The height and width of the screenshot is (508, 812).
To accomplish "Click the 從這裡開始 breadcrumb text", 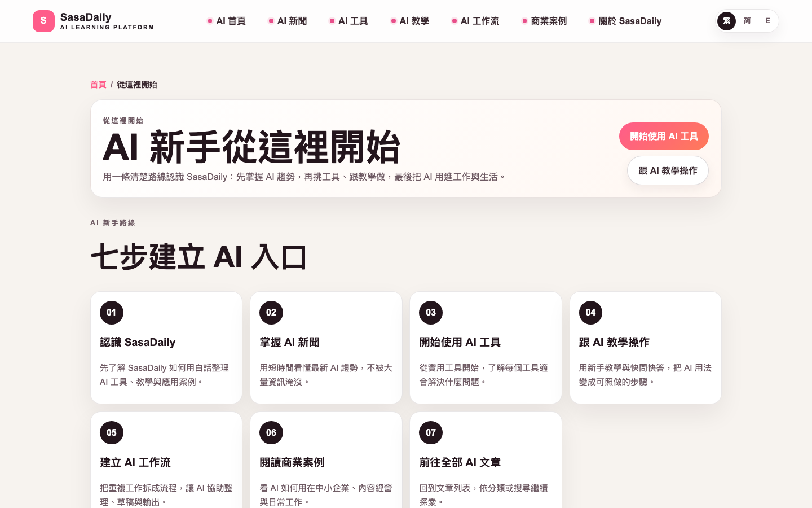I will pyautogui.click(x=137, y=85).
